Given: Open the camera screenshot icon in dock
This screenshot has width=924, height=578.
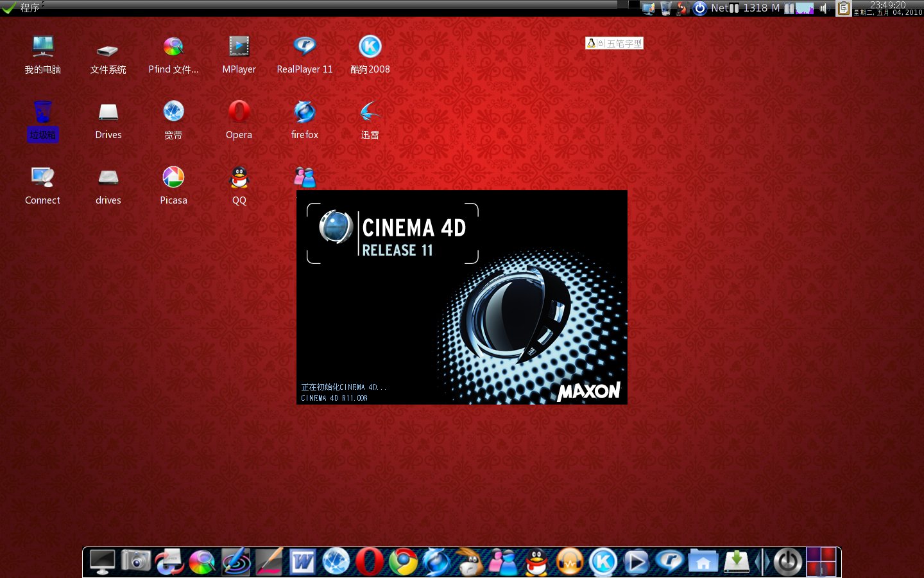Looking at the screenshot, I should click(136, 561).
